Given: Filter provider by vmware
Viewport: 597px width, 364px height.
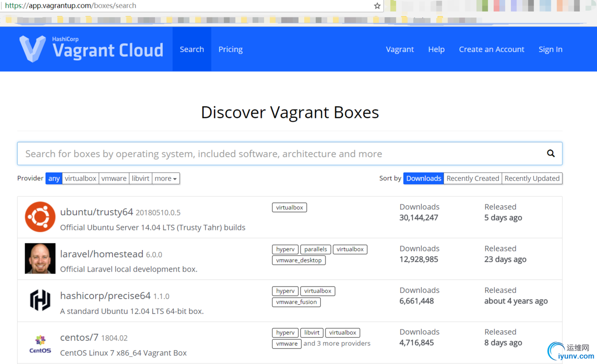Looking at the screenshot, I should tap(114, 178).
